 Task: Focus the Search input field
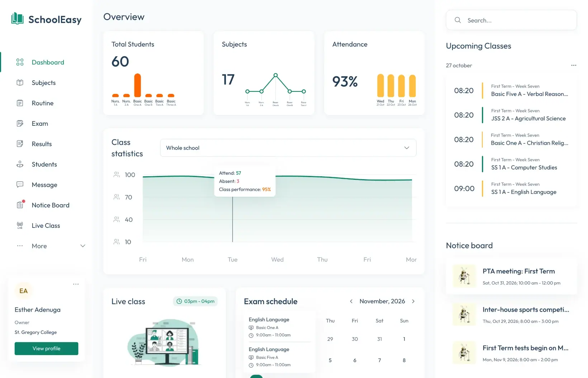(x=511, y=20)
